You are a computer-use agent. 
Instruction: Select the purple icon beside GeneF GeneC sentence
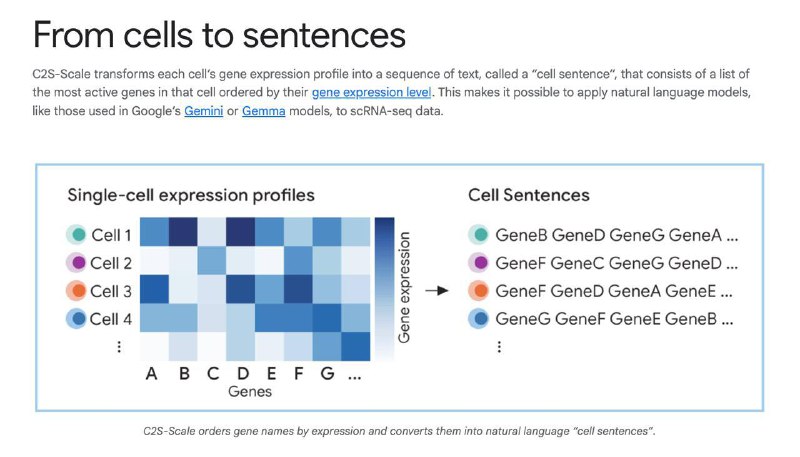click(x=480, y=263)
